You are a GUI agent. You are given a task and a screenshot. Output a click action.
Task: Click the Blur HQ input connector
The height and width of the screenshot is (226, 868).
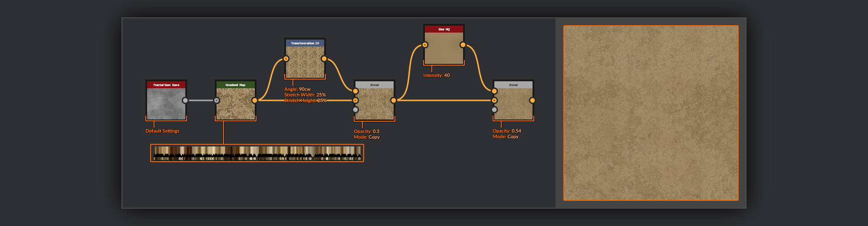coord(425,45)
